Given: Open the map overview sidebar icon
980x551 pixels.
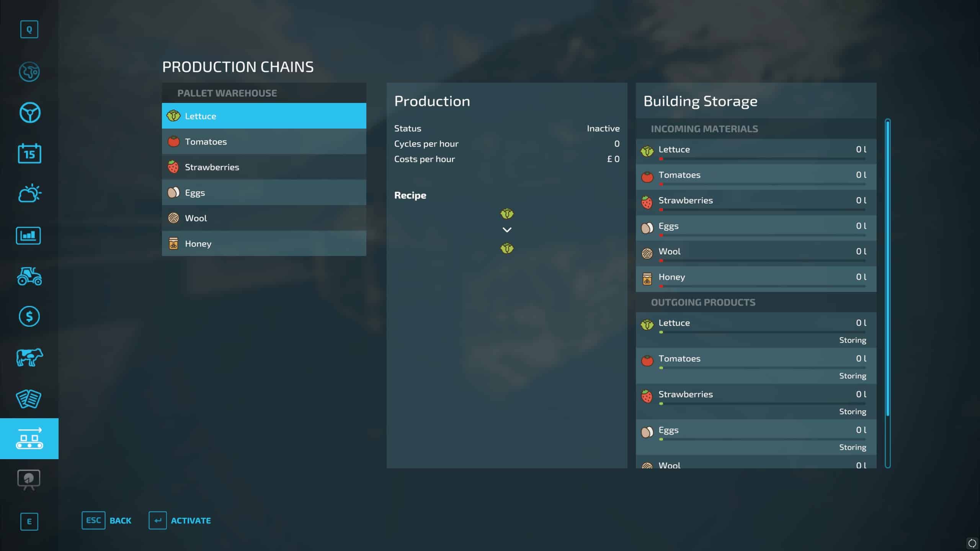Looking at the screenshot, I should point(29,72).
